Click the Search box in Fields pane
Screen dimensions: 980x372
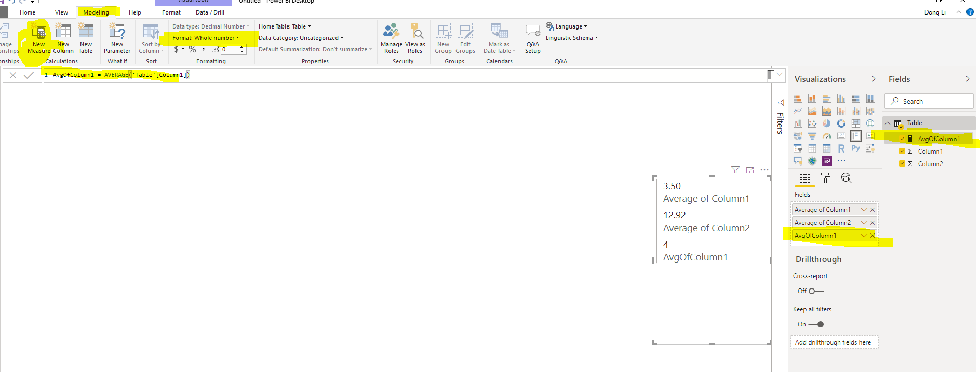(929, 101)
